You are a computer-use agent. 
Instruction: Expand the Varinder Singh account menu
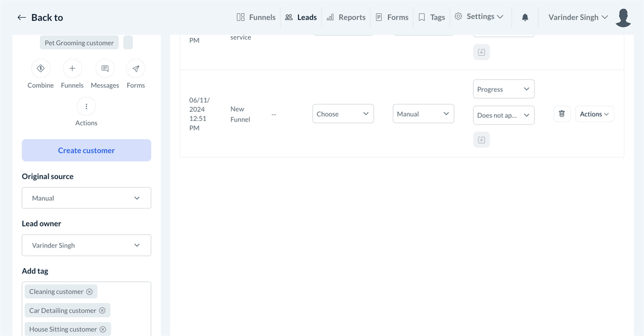(578, 17)
